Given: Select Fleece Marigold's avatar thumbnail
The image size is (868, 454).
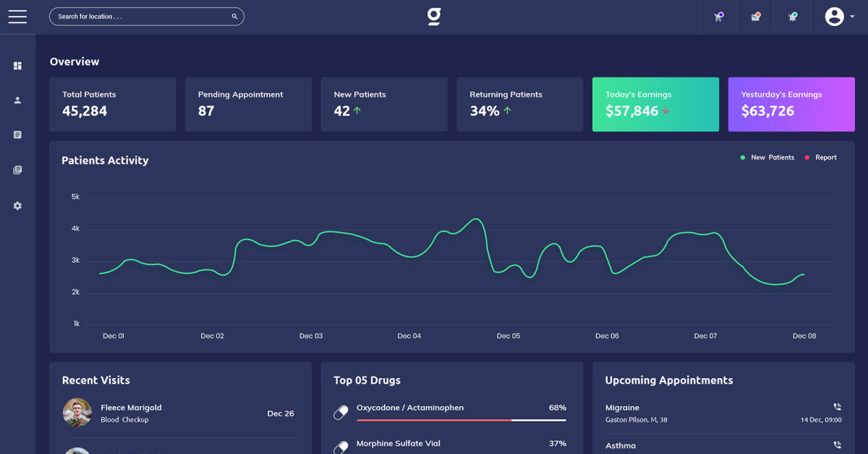Looking at the screenshot, I should tap(77, 413).
